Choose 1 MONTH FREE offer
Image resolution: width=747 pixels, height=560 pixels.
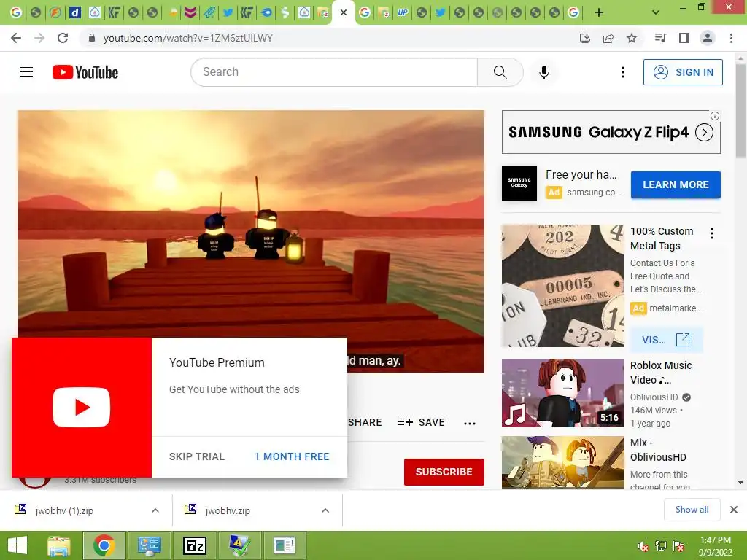292,456
